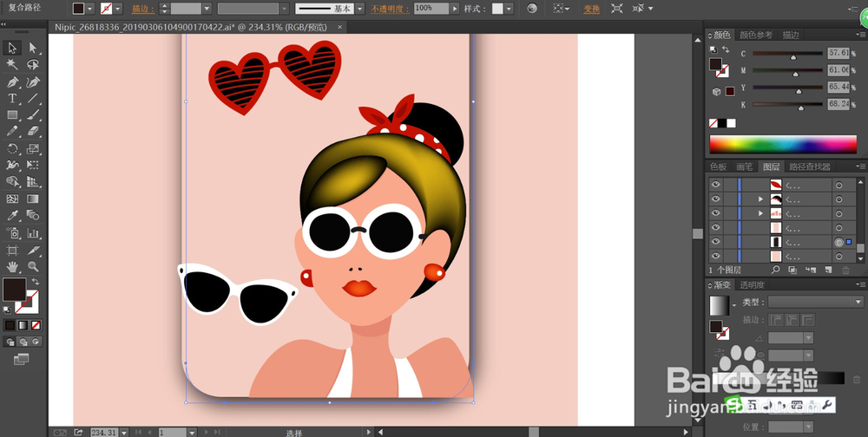
Task: Pick the Gradient tool in toolbox
Action: [33, 199]
